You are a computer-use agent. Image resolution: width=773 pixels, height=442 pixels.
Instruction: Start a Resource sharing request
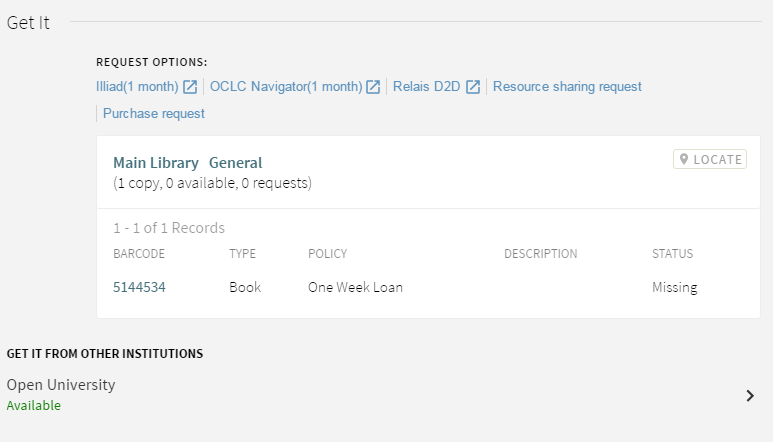click(x=567, y=87)
